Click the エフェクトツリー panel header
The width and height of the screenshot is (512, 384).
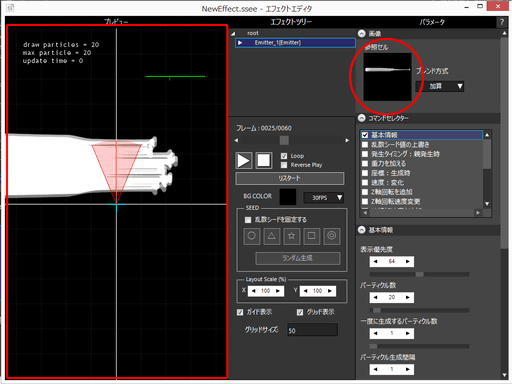(291, 22)
